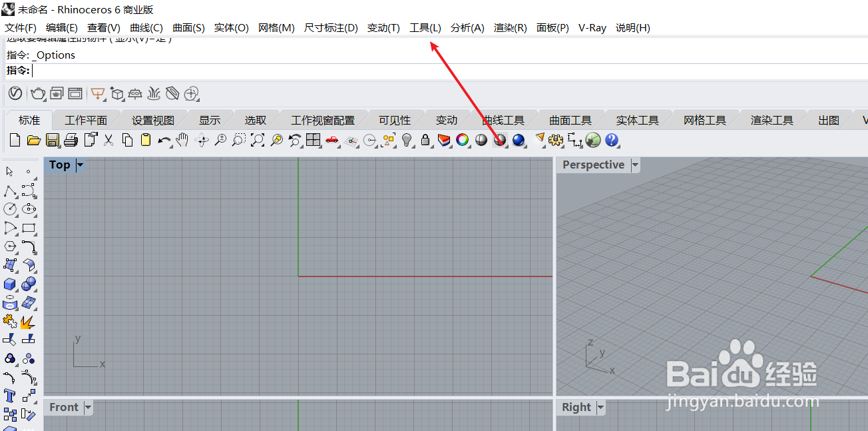Click the 指令 command input field

coord(449,71)
